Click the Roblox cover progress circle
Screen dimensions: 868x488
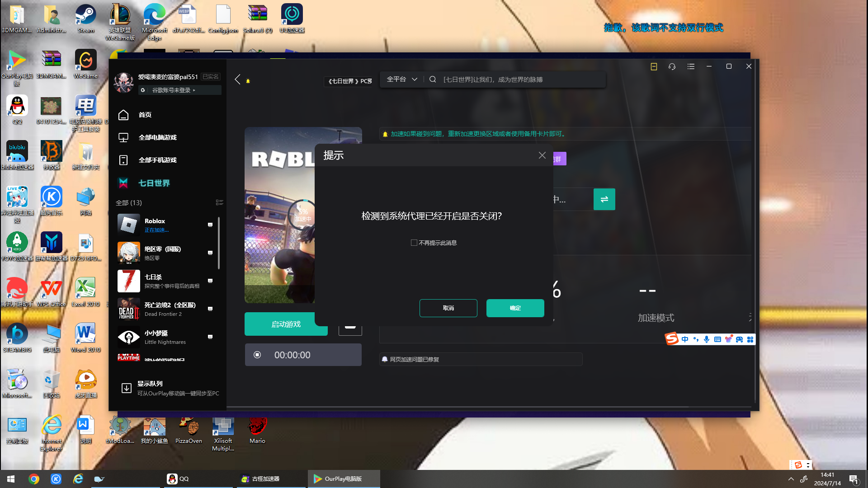(303, 214)
